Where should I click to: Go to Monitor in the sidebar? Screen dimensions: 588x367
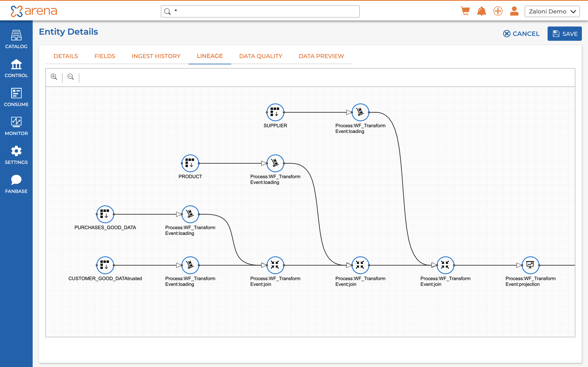click(x=16, y=126)
